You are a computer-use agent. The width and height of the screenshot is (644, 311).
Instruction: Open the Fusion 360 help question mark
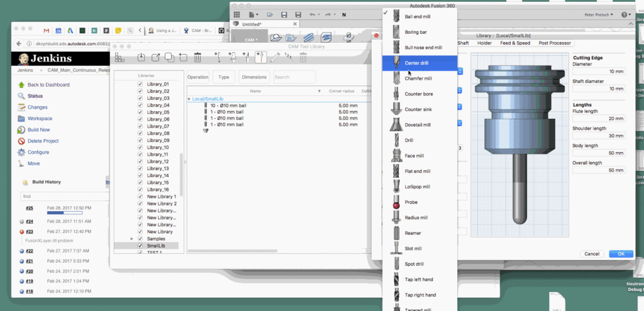coord(625,15)
